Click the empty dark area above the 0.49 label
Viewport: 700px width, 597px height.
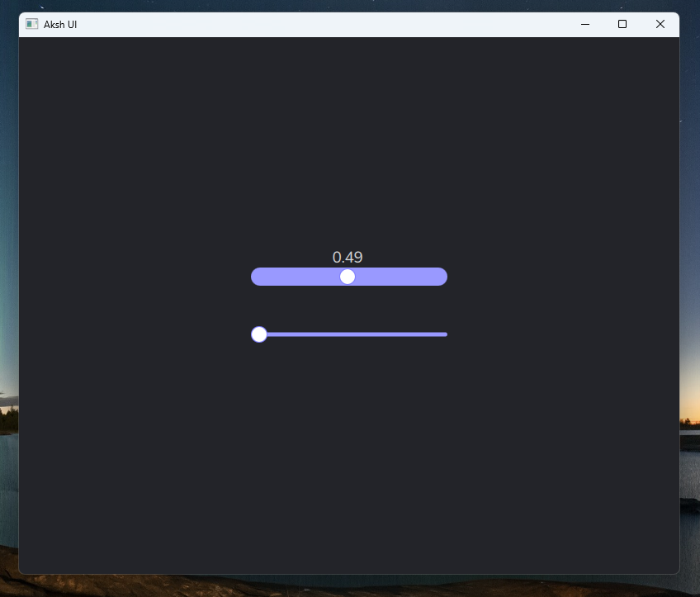click(348, 165)
